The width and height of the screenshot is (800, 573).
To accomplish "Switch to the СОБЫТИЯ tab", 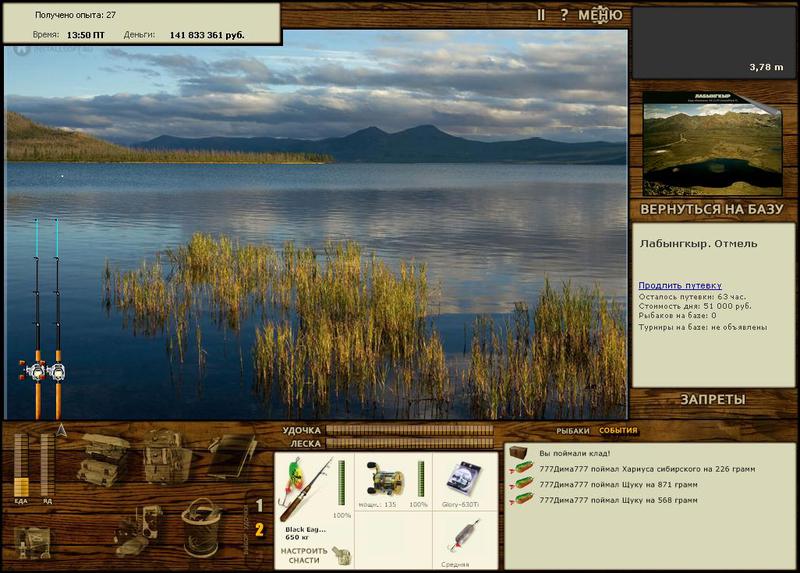I will pyautogui.click(x=618, y=431).
